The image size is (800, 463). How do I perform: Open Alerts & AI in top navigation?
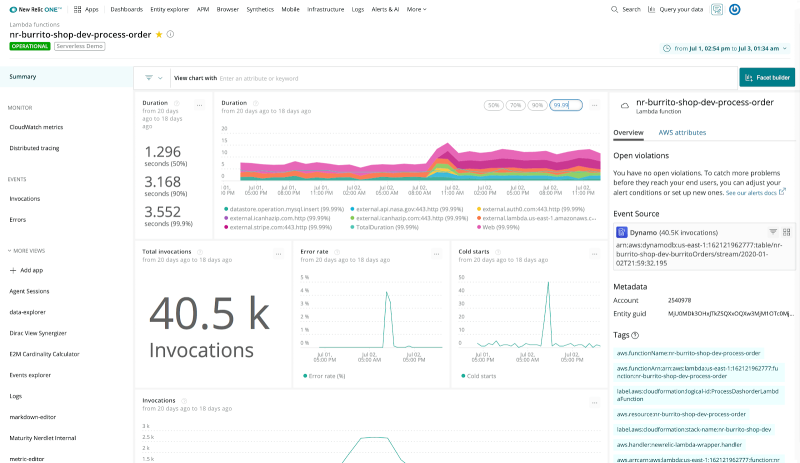385,9
